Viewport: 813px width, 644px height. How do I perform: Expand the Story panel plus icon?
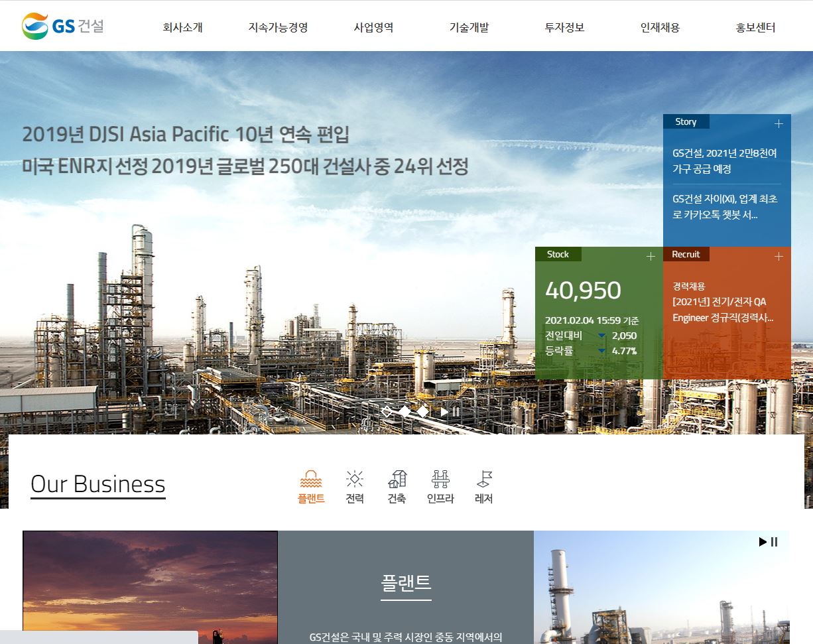click(x=779, y=123)
